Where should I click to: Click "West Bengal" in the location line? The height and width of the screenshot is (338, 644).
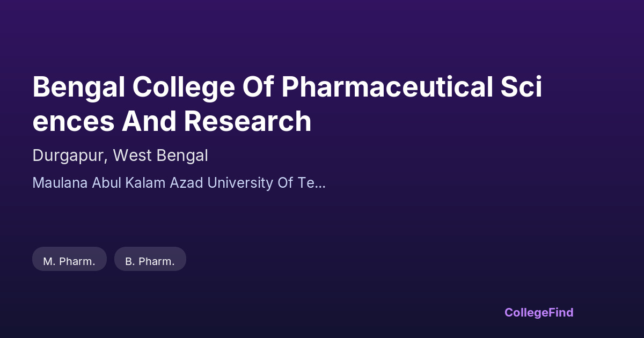tap(160, 156)
